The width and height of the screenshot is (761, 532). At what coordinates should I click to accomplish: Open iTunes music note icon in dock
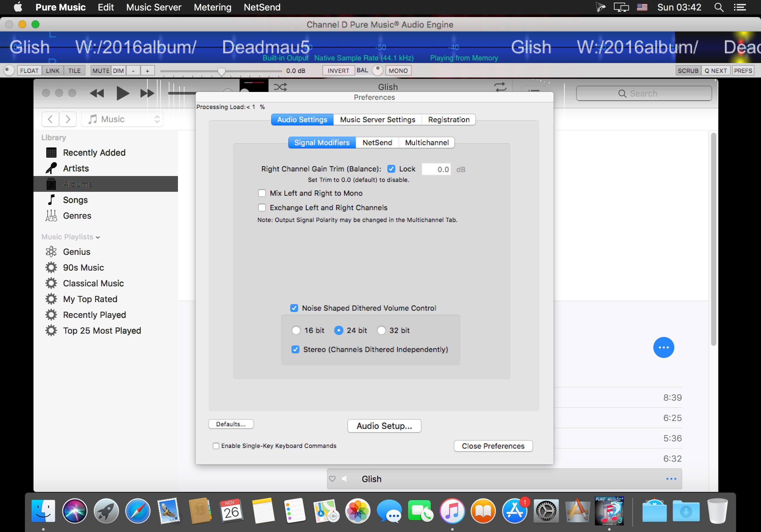[x=452, y=510]
